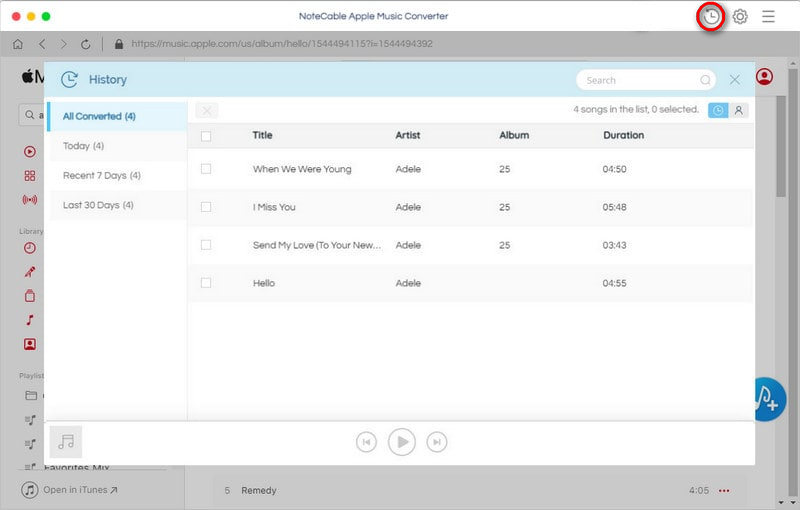Close the History panel with X
Image resolution: width=800 pixels, height=510 pixels.
pyautogui.click(x=735, y=80)
